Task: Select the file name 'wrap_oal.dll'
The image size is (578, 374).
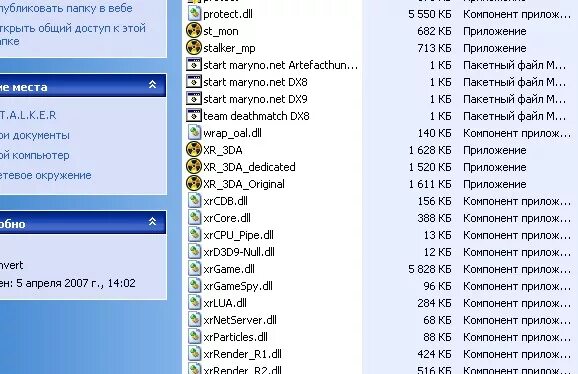Action: coord(232,133)
